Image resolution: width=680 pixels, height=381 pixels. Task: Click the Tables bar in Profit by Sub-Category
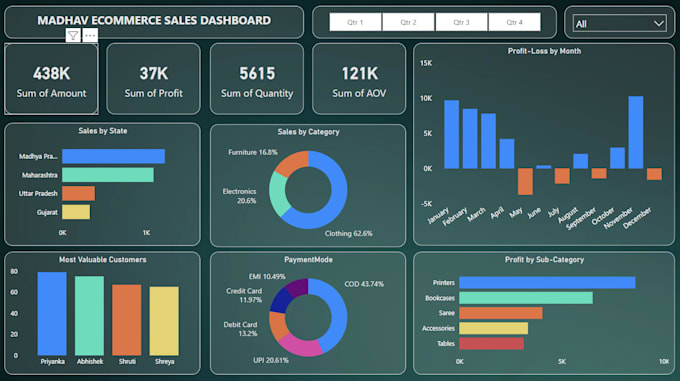point(491,343)
